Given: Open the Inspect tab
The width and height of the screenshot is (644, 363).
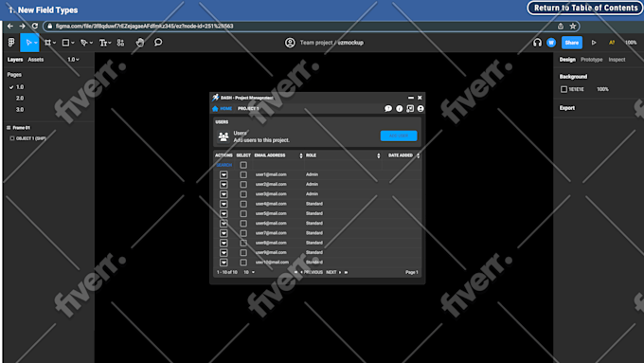Looking at the screenshot, I should point(617,60).
